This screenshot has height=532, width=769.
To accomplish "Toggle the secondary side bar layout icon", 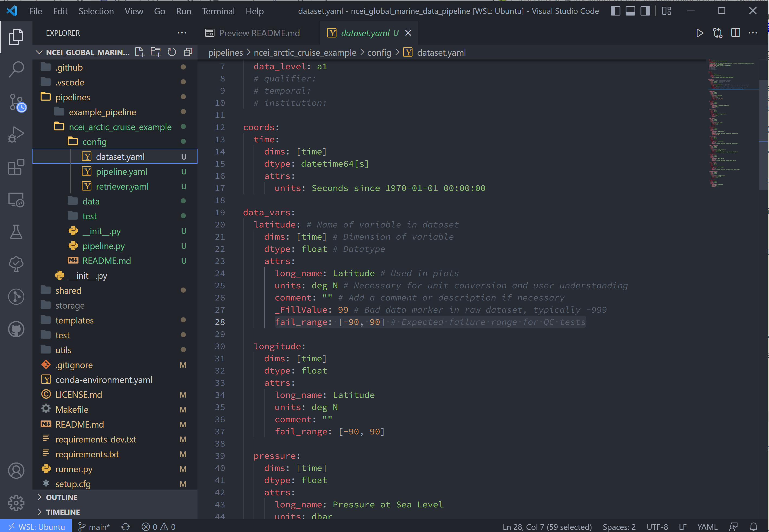I will coord(645,11).
